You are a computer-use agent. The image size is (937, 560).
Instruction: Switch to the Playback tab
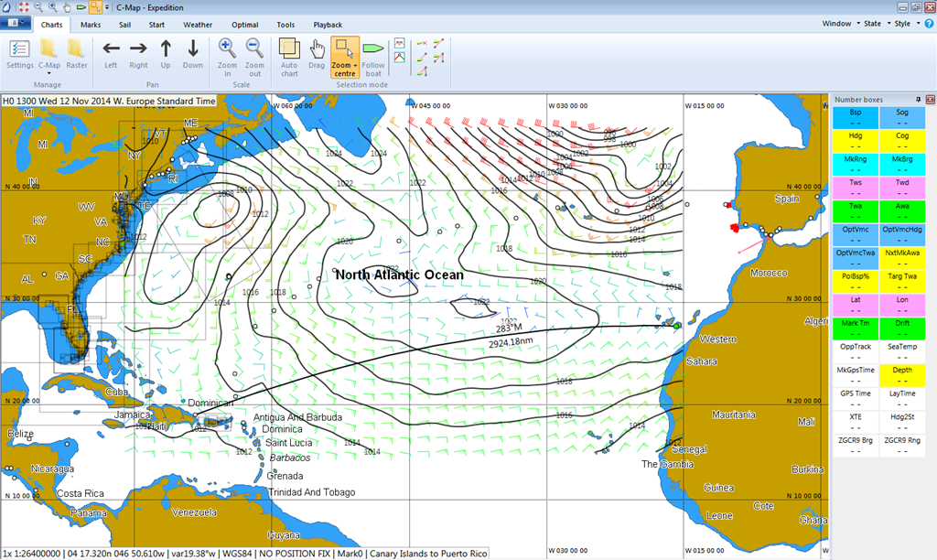tap(328, 25)
